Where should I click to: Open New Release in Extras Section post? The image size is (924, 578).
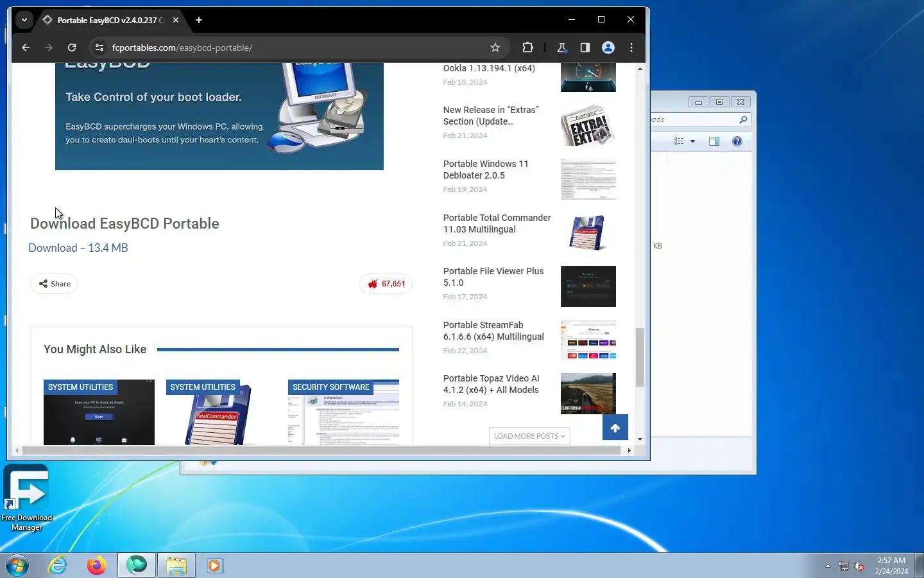[491, 116]
